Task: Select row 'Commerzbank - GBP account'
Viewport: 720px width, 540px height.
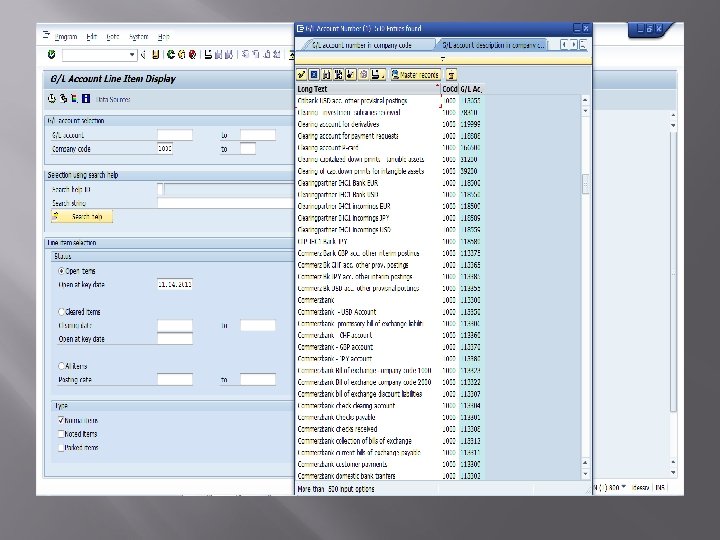Action: pyautogui.click(x=390, y=347)
